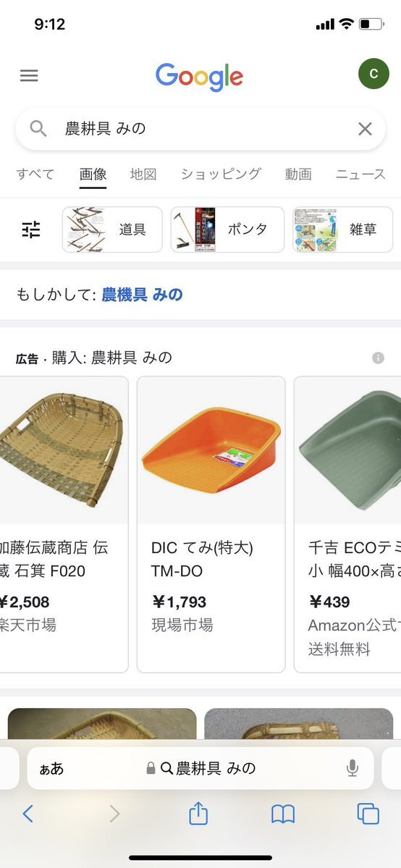The height and width of the screenshot is (868, 401).
Task: Tap the search magnifier icon
Action: pyautogui.click(x=38, y=128)
